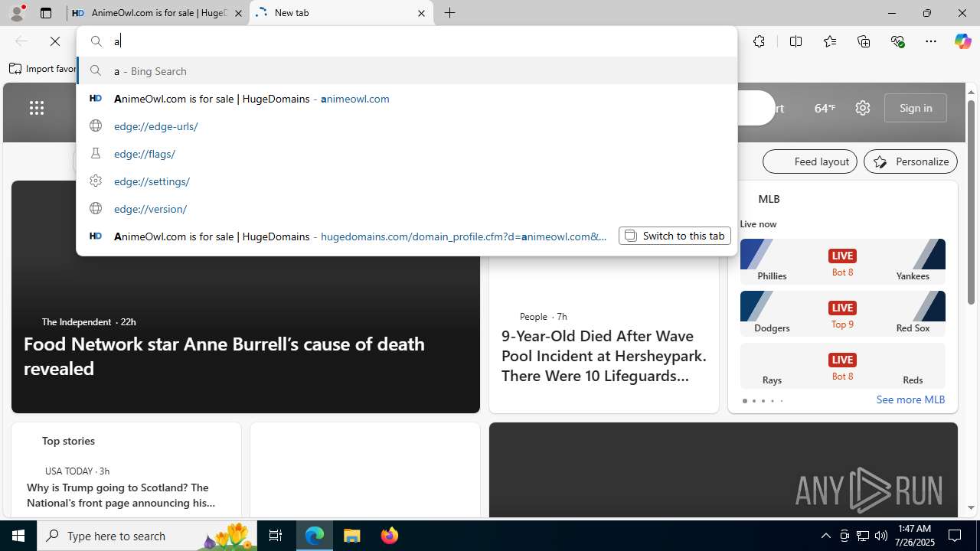980x551 pixels.
Task: Close the AnimeOwl.com tab
Action: coord(238,13)
